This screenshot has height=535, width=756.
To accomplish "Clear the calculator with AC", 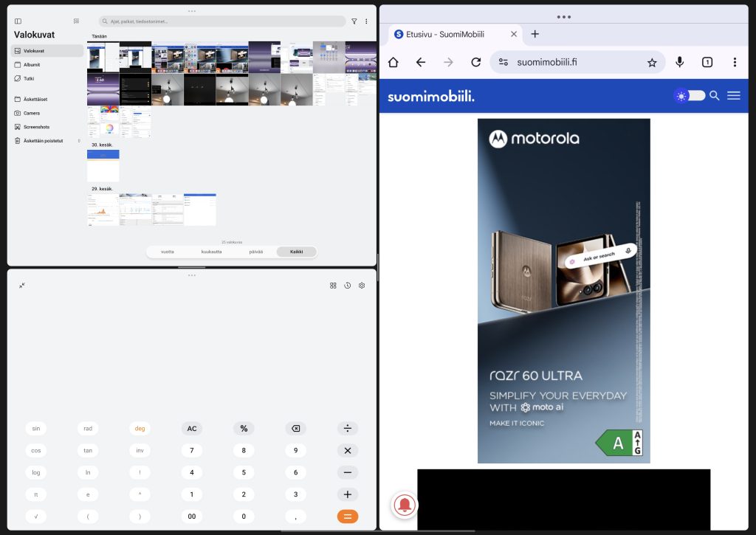I will 192,429.
